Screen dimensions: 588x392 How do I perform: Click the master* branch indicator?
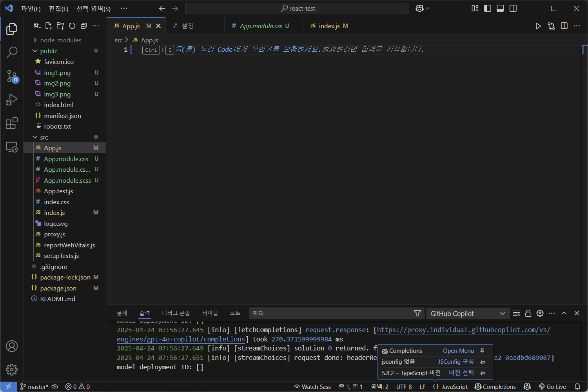pos(34,387)
